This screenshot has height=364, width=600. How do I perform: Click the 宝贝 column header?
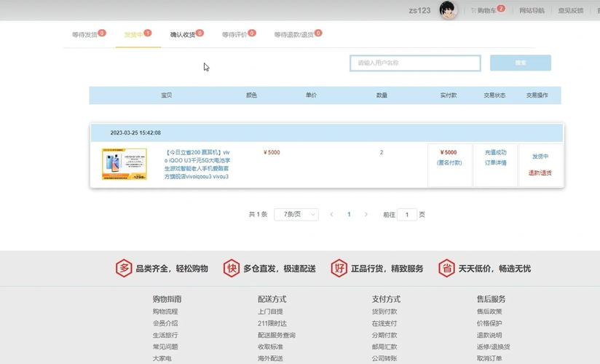coord(167,95)
